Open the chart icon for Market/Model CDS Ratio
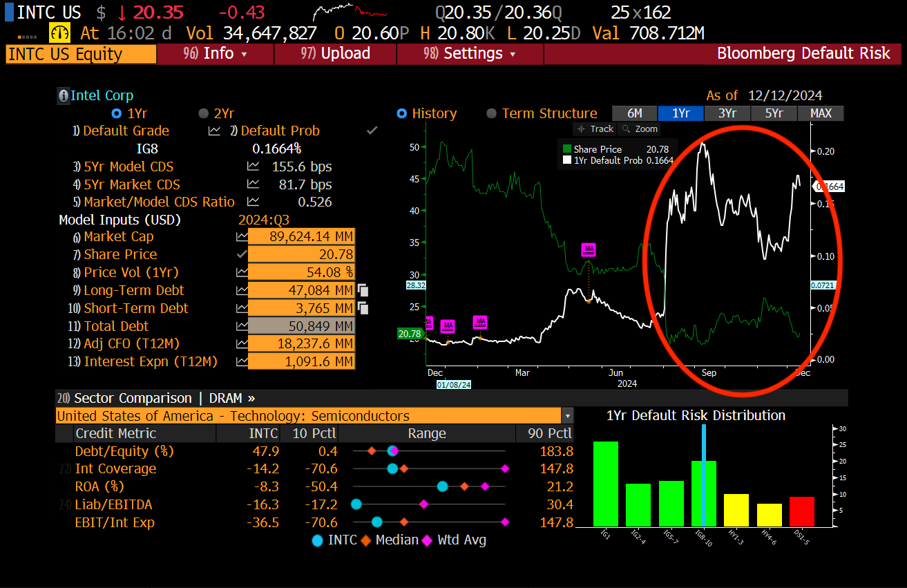 254,202
